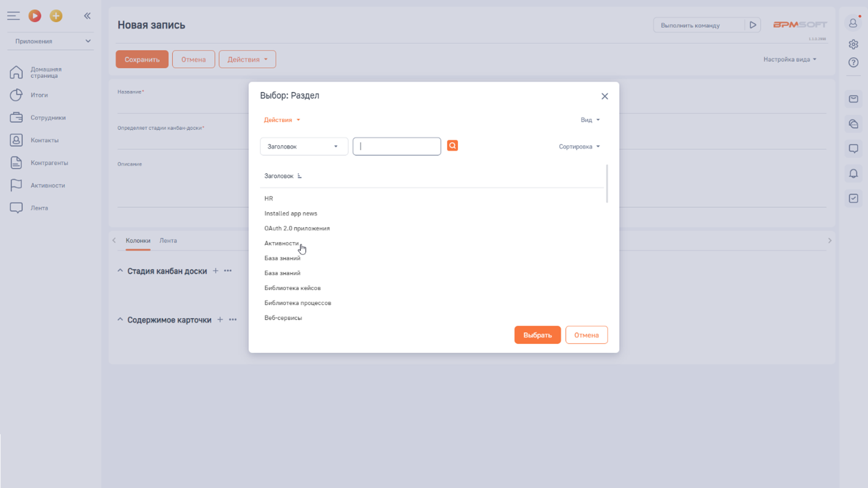Open the help question mark icon

click(853, 62)
